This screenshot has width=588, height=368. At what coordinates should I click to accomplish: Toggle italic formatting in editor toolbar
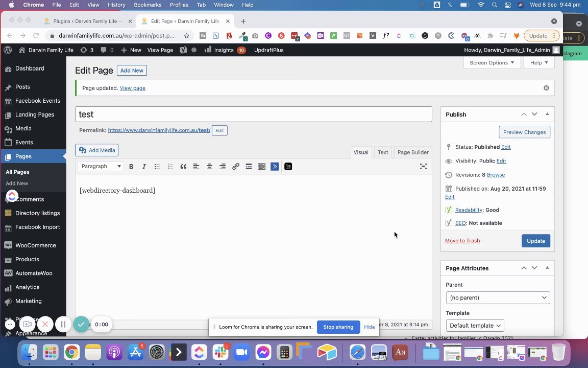(x=144, y=166)
